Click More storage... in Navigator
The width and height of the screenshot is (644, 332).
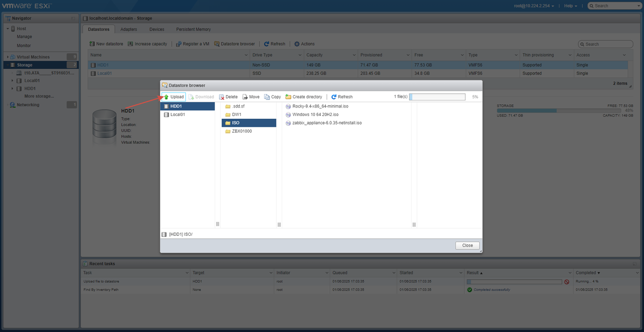pyautogui.click(x=39, y=96)
